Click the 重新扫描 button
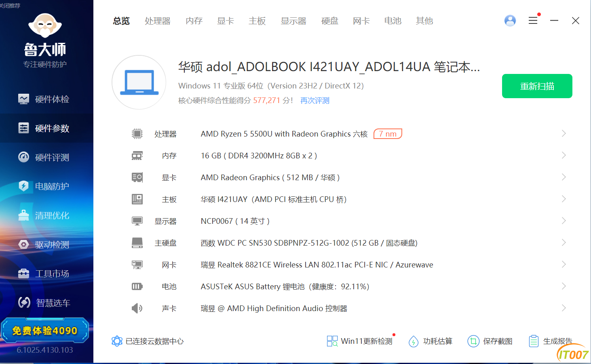 (x=537, y=86)
